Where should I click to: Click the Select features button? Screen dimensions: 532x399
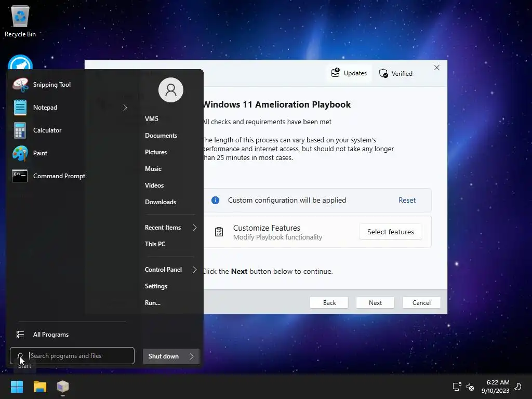coord(391,232)
